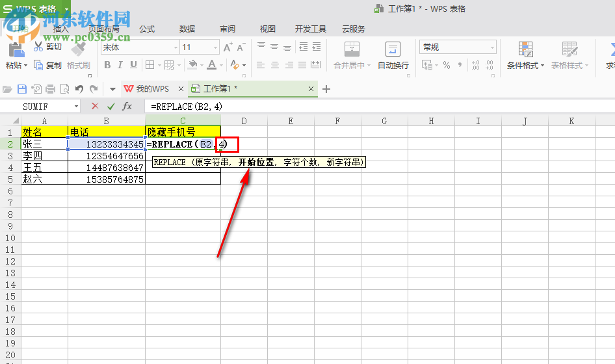Center text horizontally
The image size is (615, 364).
[275, 65]
